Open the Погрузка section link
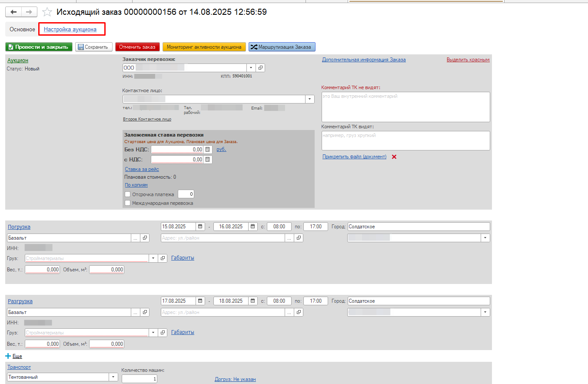This screenshot has width=588, height=384. (x=19, y=227)
